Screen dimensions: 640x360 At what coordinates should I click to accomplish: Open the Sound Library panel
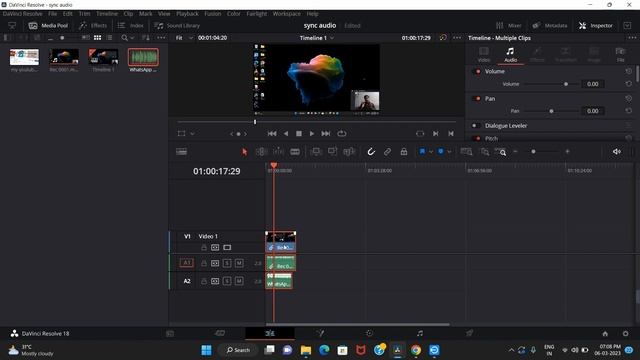[177, 25]
